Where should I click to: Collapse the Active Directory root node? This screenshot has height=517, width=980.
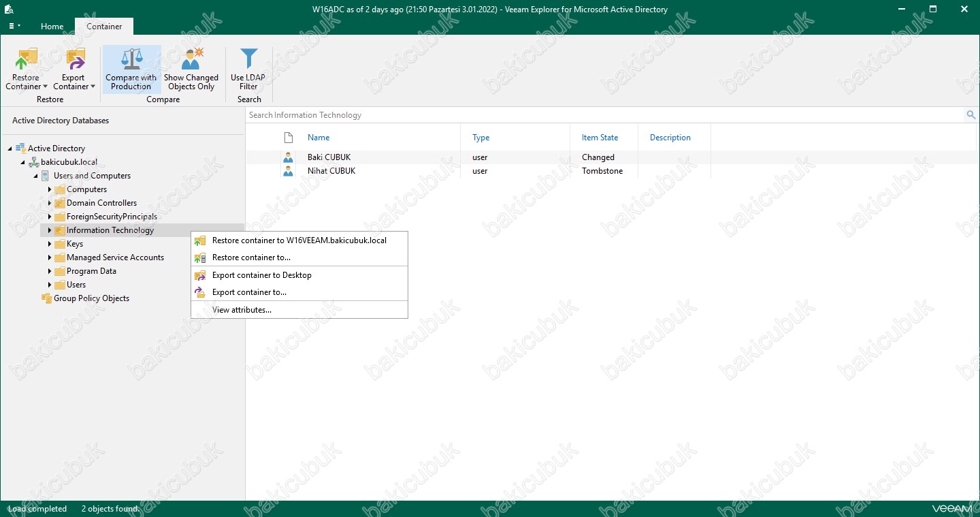pyautogui.click(x=10, y=148)
